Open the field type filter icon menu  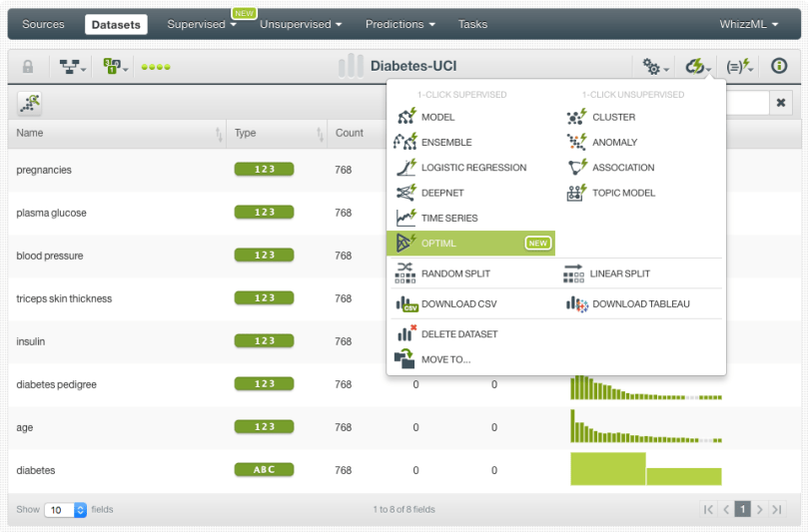tap(115, 67)
